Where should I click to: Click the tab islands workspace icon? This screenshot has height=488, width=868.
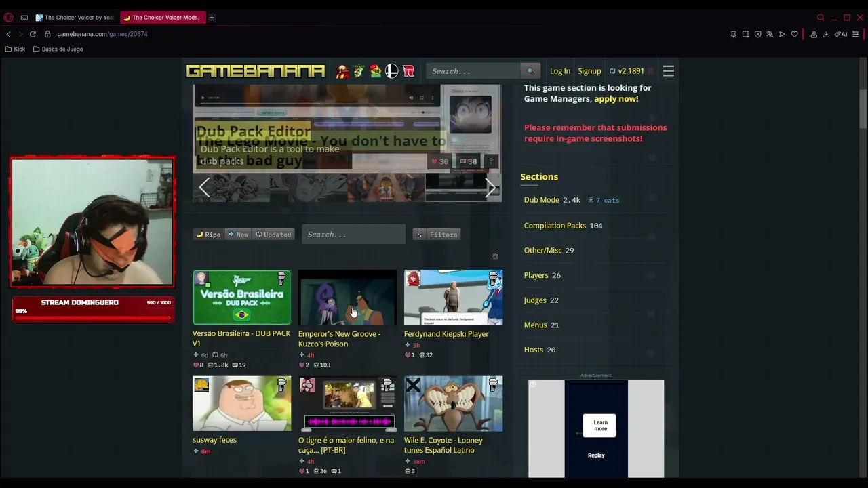24,18
